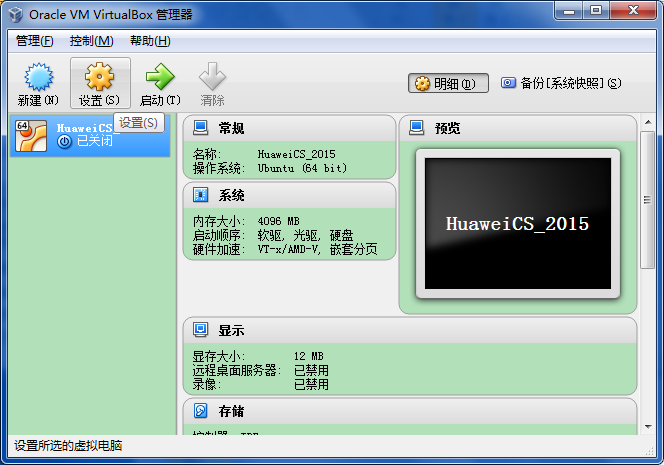Image resolution: width=664 pixels, height=465 pixels.
Task: Click the 系统 section chip icon
Action: [200, 195]
